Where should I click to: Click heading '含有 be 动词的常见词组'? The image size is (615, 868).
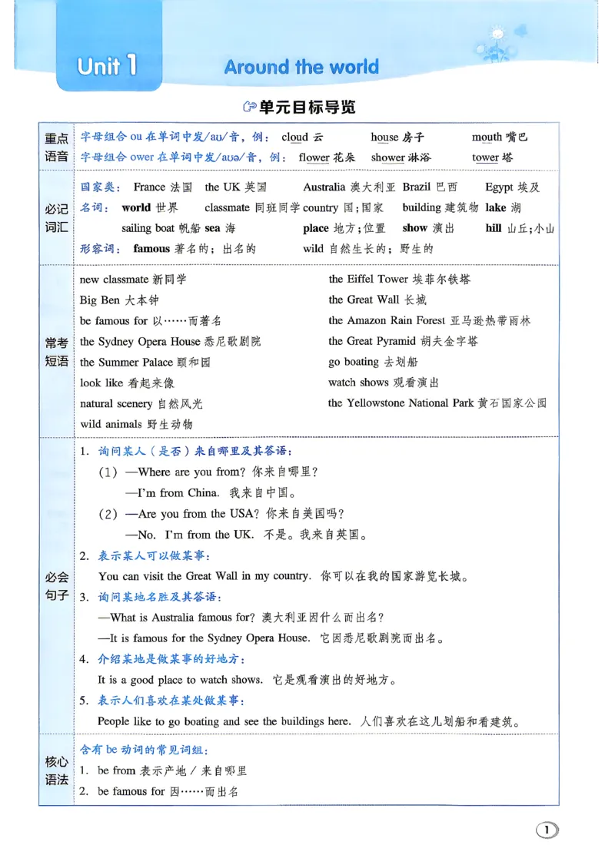(x=144, y=750)
